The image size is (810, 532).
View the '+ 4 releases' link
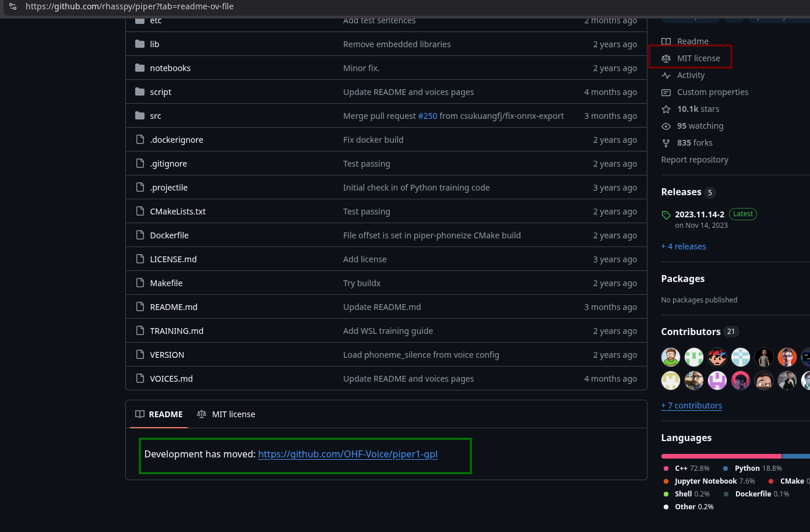(x=684, y=246)
